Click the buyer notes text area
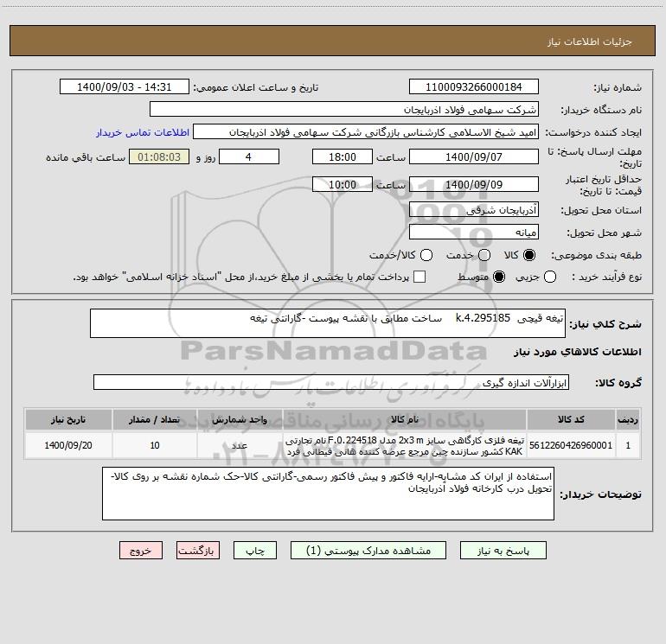Screen dimensions: 666x644 (x=328, y=494)
